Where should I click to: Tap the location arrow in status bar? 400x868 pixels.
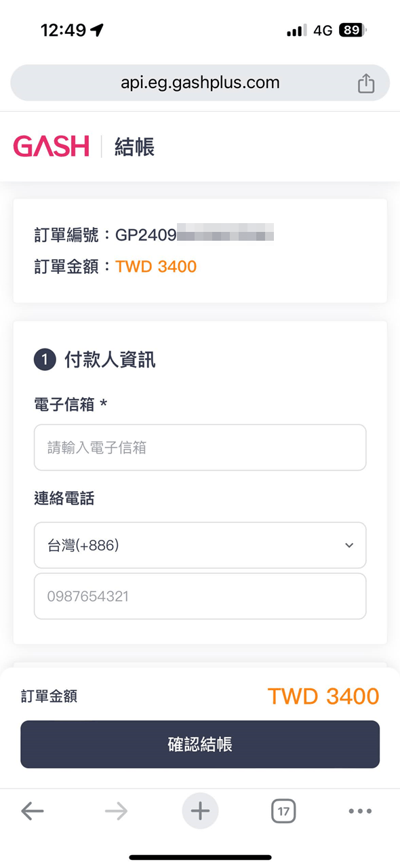click(97, 30)
